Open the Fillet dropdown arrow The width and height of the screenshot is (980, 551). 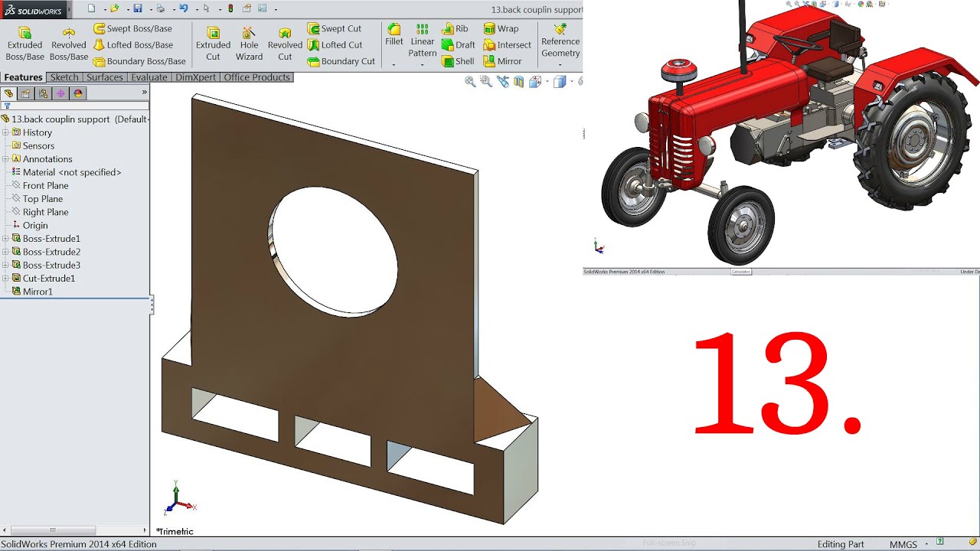point(394,64)
